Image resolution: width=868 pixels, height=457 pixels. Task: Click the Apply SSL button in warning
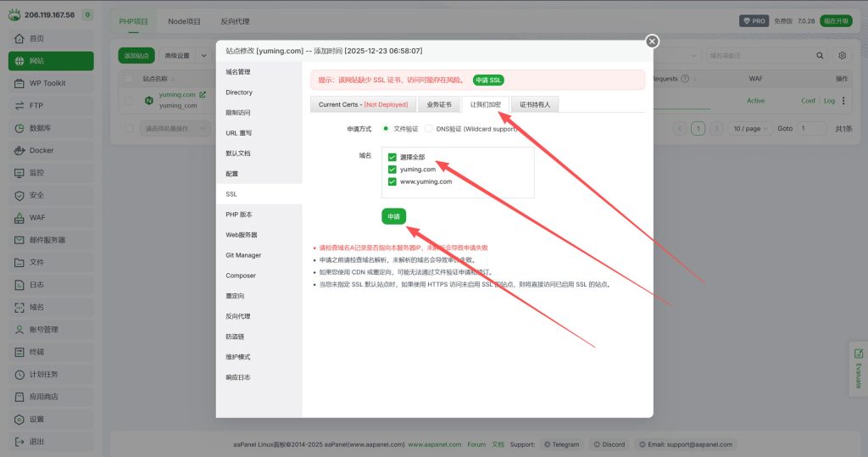coord(487,80)
